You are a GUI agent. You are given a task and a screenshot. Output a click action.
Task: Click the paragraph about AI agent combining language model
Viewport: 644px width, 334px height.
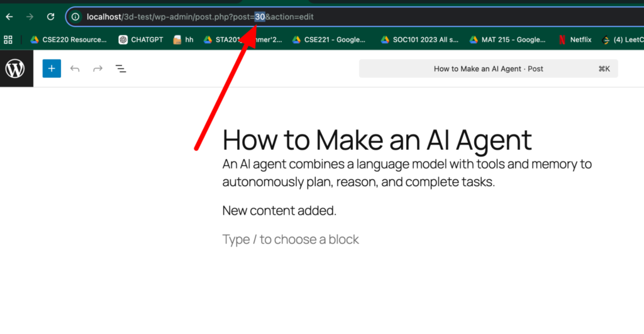click(407, 172)
